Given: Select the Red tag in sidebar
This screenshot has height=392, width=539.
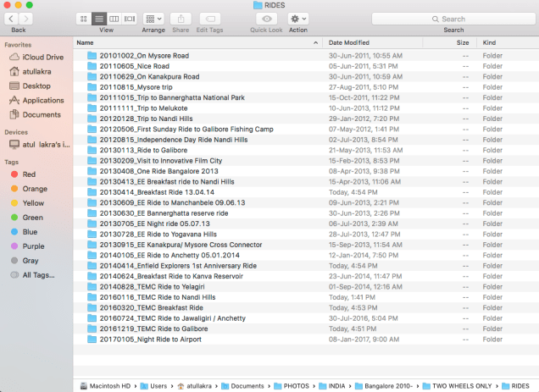Looking at the screenshot, I should coord(29,174).
